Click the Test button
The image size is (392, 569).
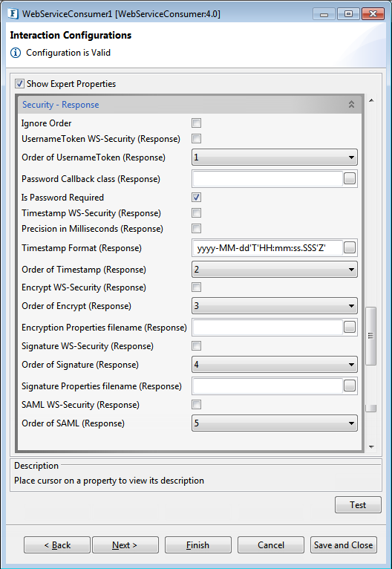tap(358, 505)
